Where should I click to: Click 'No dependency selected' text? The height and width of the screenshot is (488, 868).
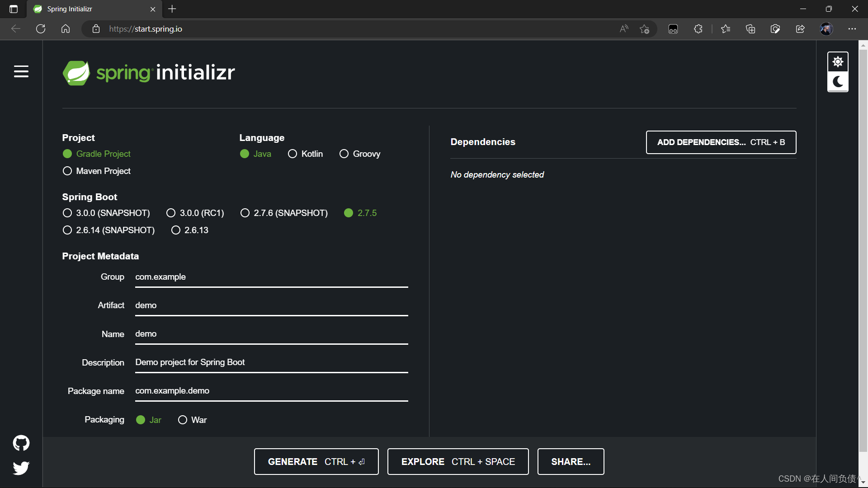pyautogui.click(x=497, y=175)
